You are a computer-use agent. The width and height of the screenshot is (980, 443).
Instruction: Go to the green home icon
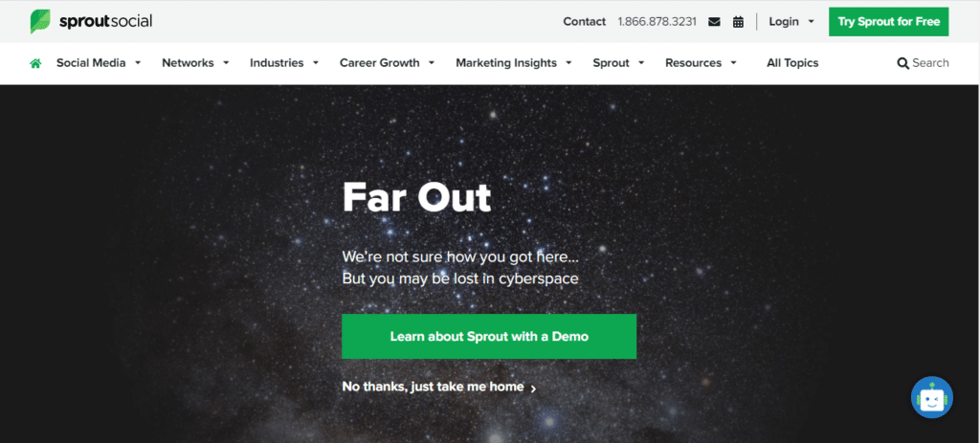pyautogui.click(x=35, y=63)
